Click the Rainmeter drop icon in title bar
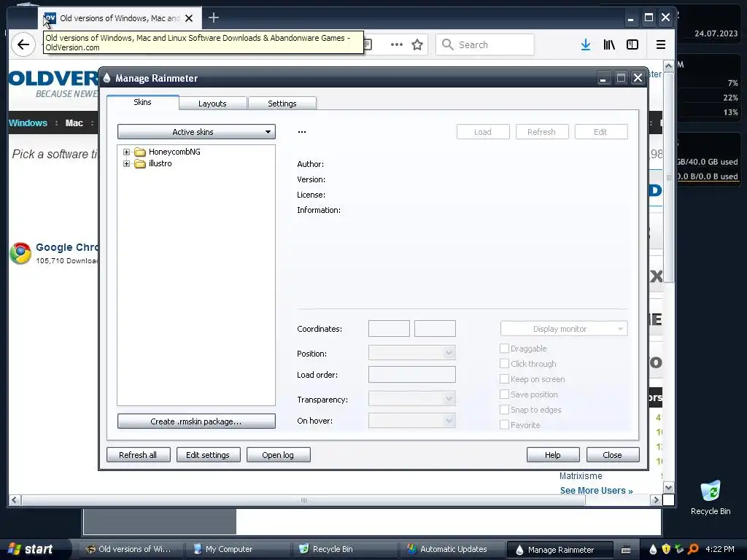Image resolution: width=747 pixels, height=560 pixels. click(107, 77)
